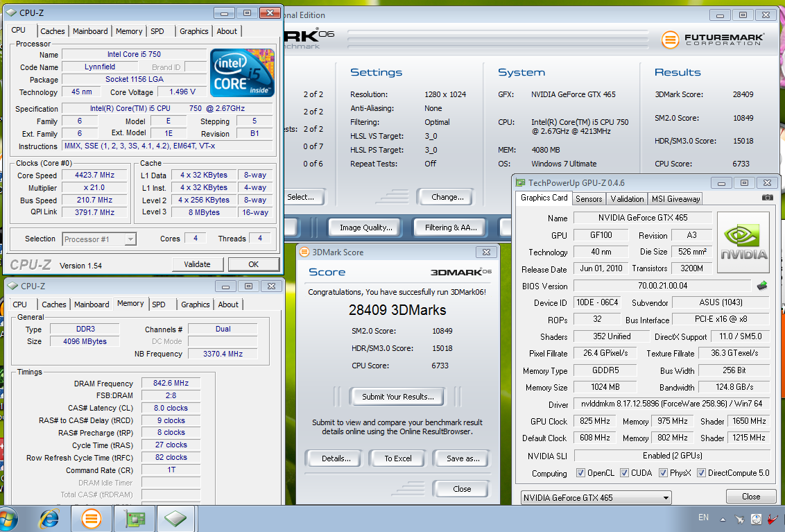Click the Select button in 3DMark06

coord(303,197)
